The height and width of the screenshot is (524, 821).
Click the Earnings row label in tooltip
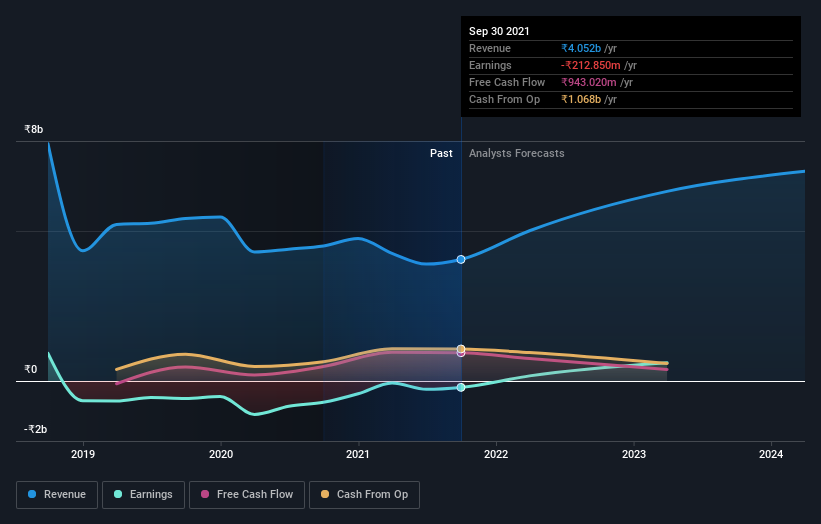pos(490,65)
